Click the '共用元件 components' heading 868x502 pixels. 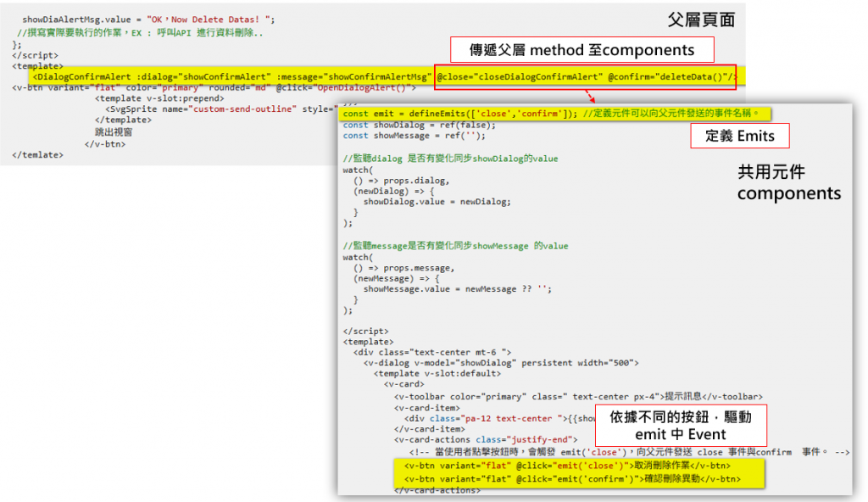point(789,182)
